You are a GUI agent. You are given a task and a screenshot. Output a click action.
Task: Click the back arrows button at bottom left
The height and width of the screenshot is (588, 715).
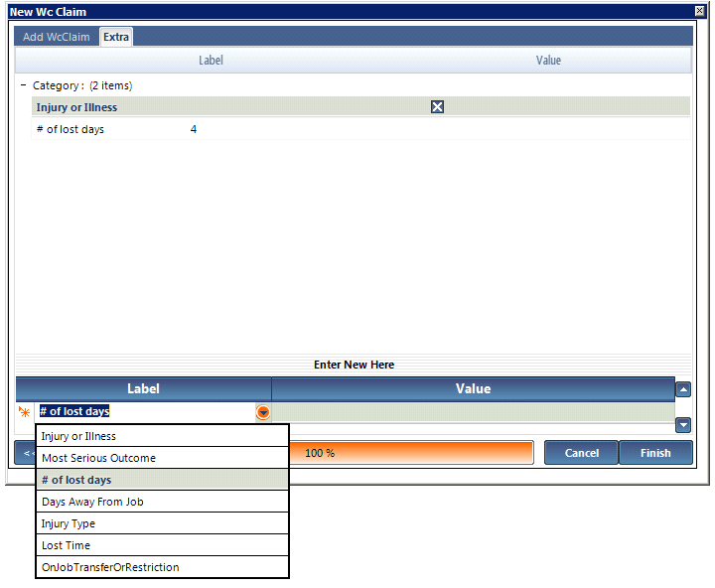tap(26, 453)
